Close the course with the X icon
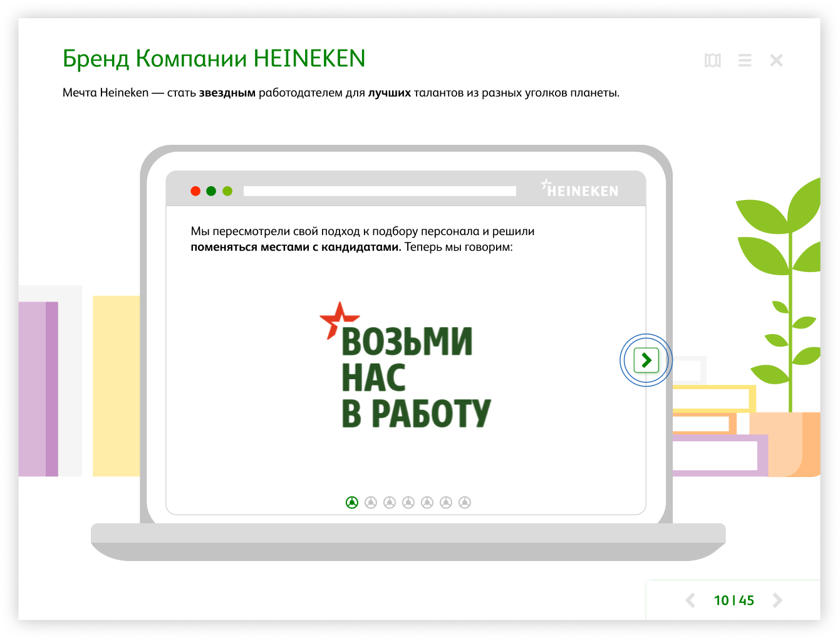Viewport: 840px width, 640px height. coord(776,60)
